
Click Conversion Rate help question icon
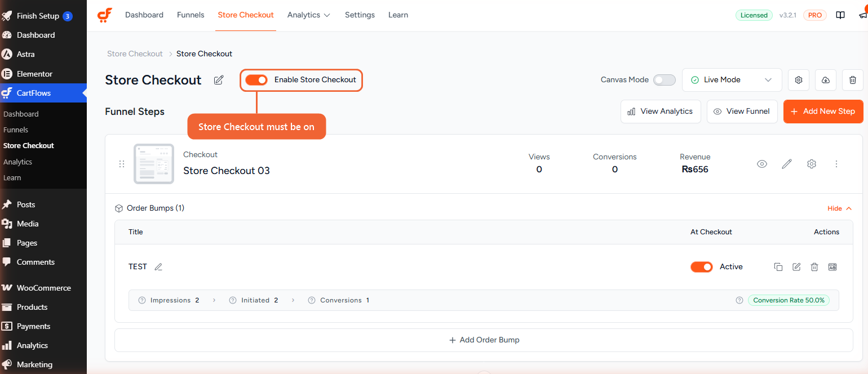pos(739,300)
